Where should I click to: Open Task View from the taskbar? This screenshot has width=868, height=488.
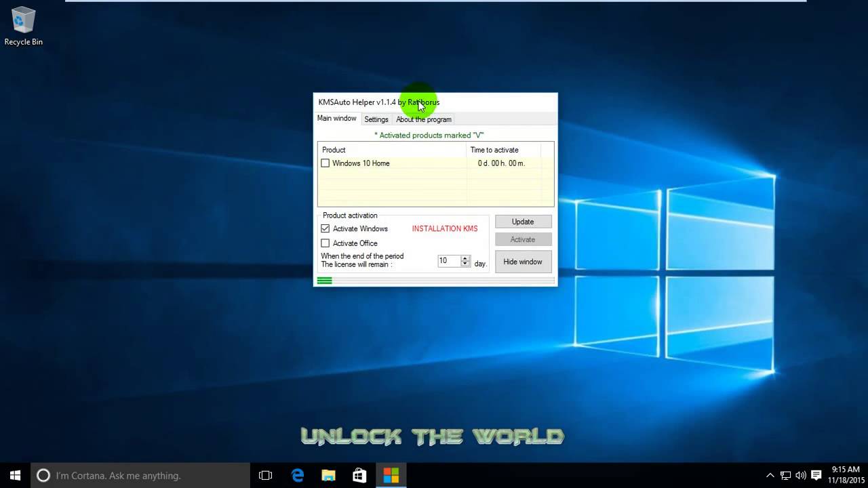265,476
